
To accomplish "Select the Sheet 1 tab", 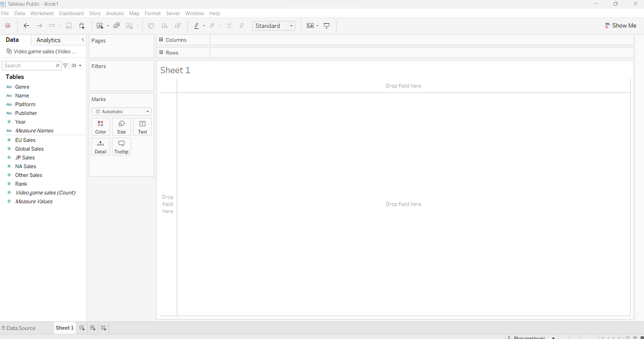I will pos(64,328).
